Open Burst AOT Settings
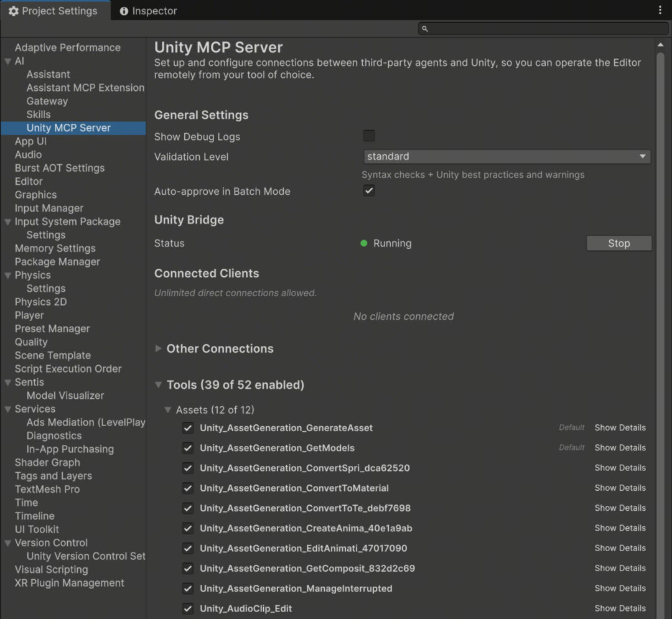This screenshot has height=619, width=672. (60, 168)
